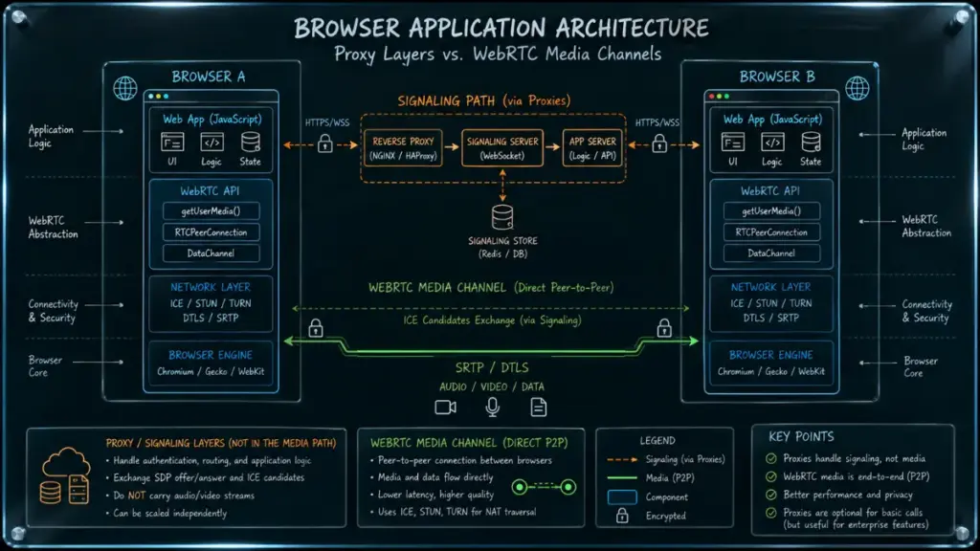Click the cloud and server stack icon

(x=66, y=476)
